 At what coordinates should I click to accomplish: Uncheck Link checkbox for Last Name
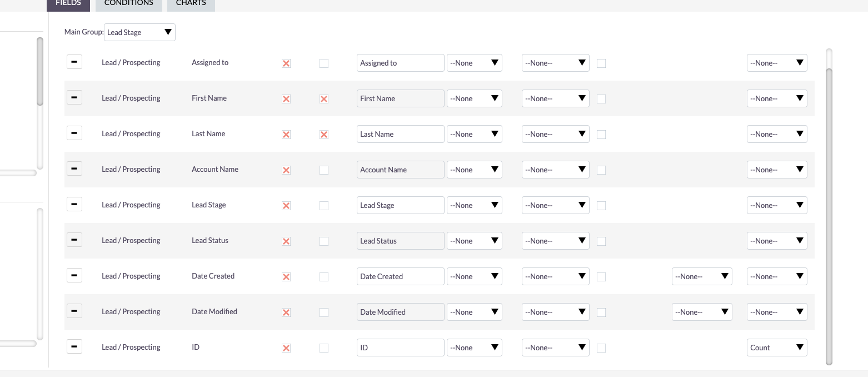tap(324, 135)
